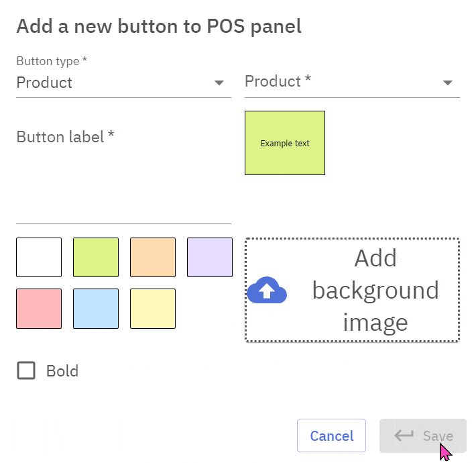476x463 pixels.
Task: Click the Example text preview button
Action: (285, 143)
